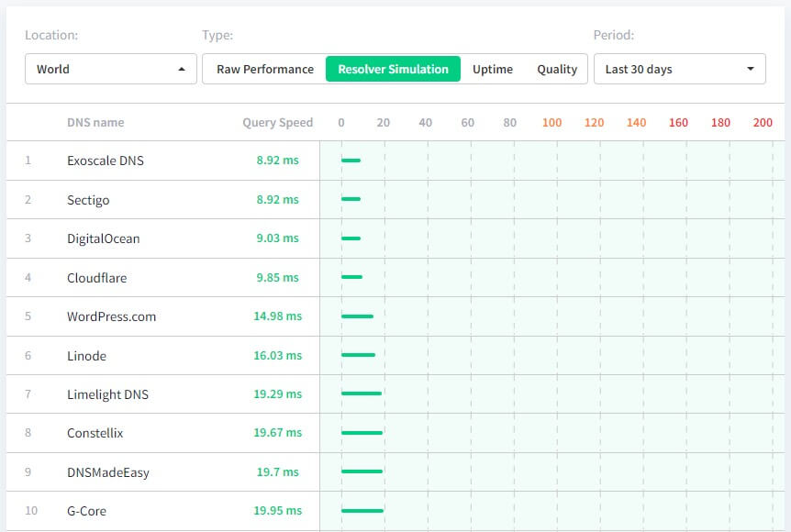
Task: Click the 200 axis label
Action: click(763, 123)
